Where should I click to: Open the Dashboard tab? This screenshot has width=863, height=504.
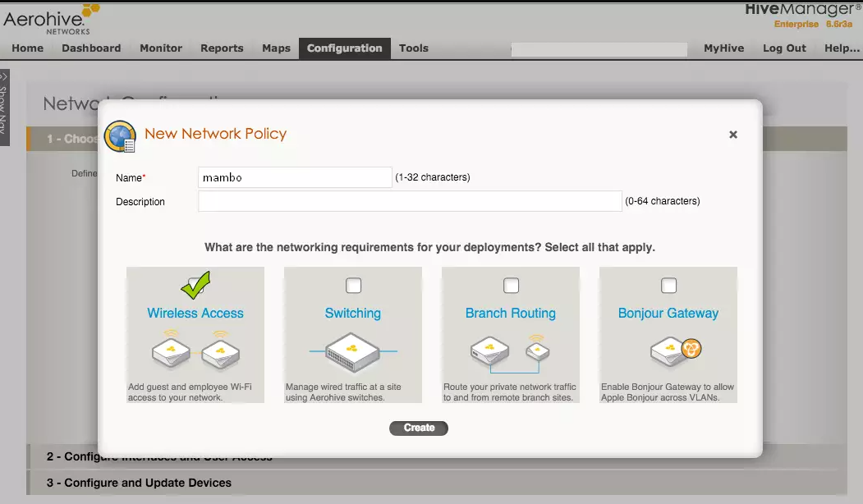tap(91, 48)
